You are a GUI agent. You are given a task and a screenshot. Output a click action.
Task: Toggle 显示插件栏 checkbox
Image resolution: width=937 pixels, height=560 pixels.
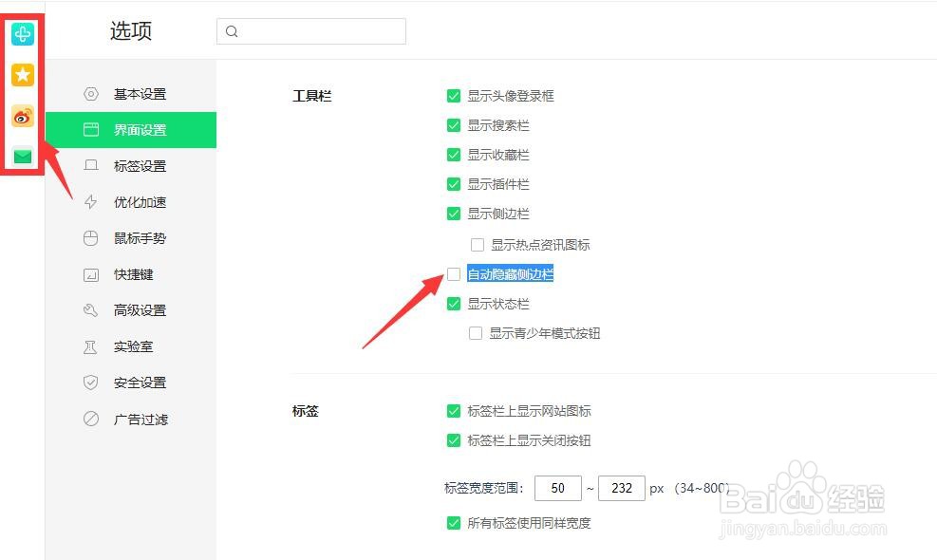coord(454,184)
